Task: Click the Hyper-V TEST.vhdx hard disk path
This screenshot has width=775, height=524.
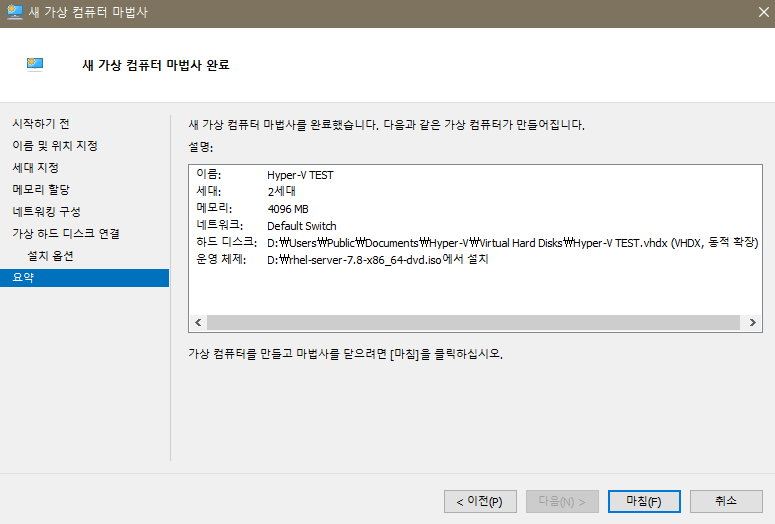Action: click(x=513, y=243)
